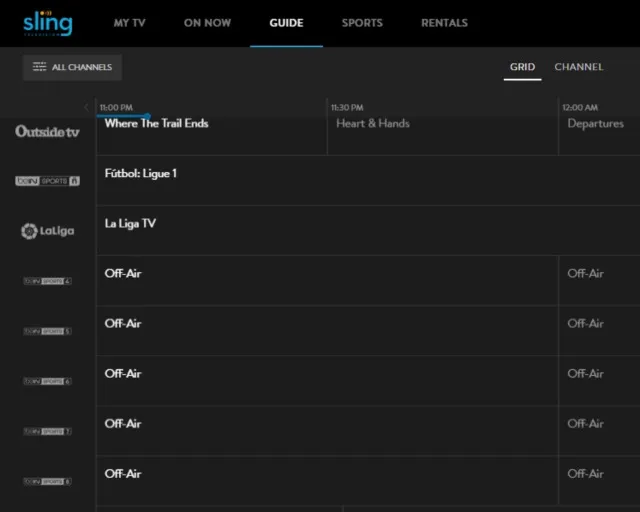This screenshot has width=640, height=512.
Task: Open the Rentals tab
Action: tap(444, 23)
